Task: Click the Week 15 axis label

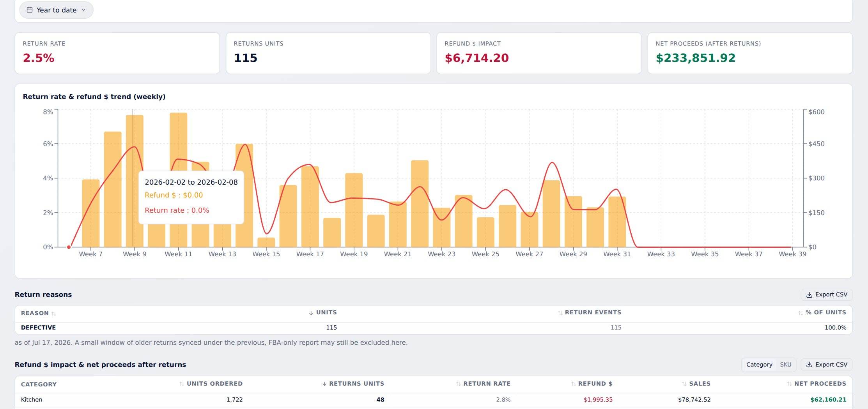Action: (266, 254)
